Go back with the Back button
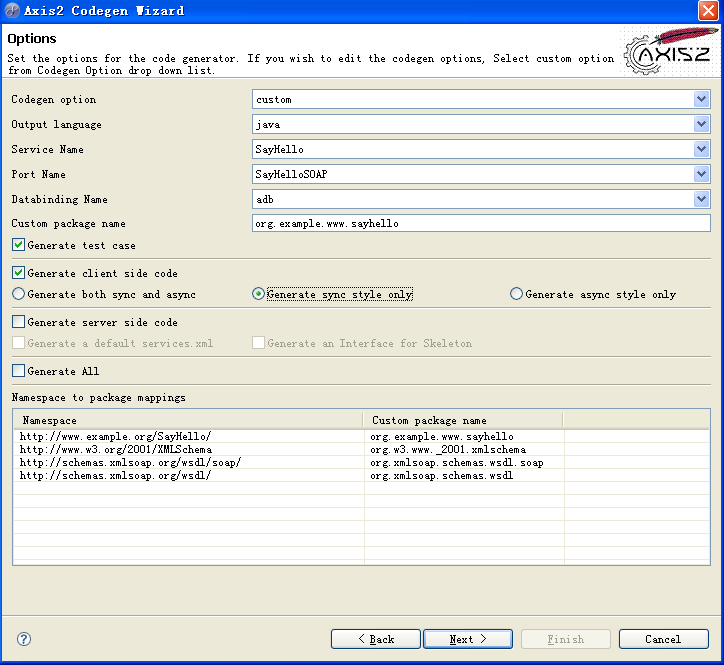 point(375,639)
